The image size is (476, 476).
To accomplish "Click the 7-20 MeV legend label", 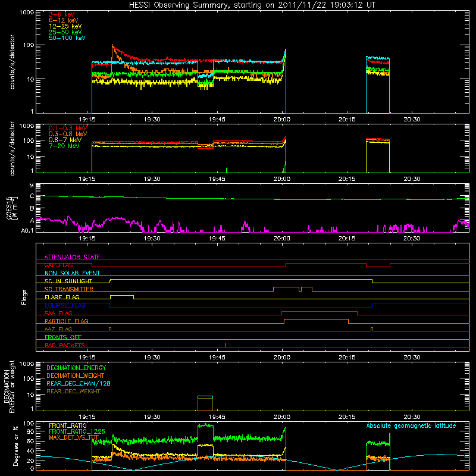I will pyautogui.click(x=64, y=146).
